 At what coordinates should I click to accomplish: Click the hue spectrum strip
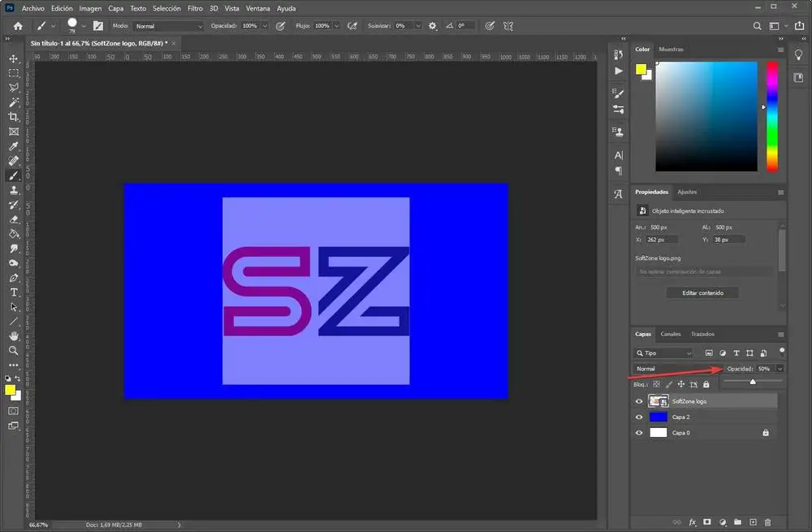(771, 116)
